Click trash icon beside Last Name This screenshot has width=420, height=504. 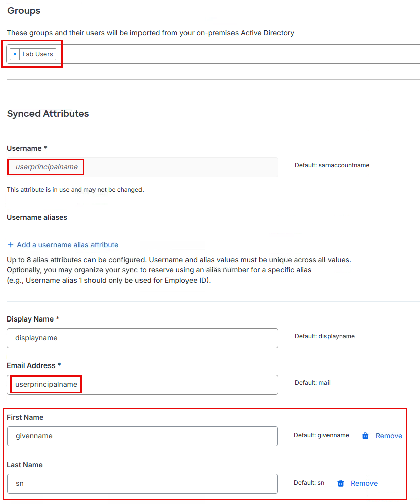pos(341,483)
